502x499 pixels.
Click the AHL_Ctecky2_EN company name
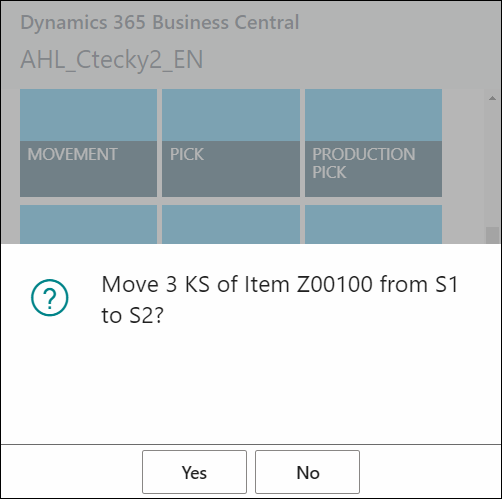click(x=112, y=60)
